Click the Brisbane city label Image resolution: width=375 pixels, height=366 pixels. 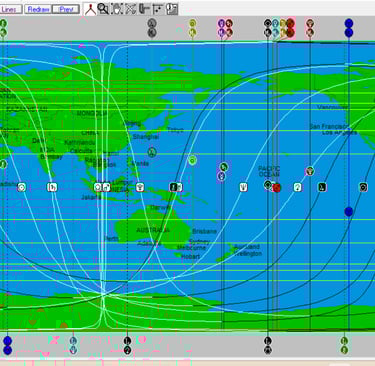click(x=204, y=231)
